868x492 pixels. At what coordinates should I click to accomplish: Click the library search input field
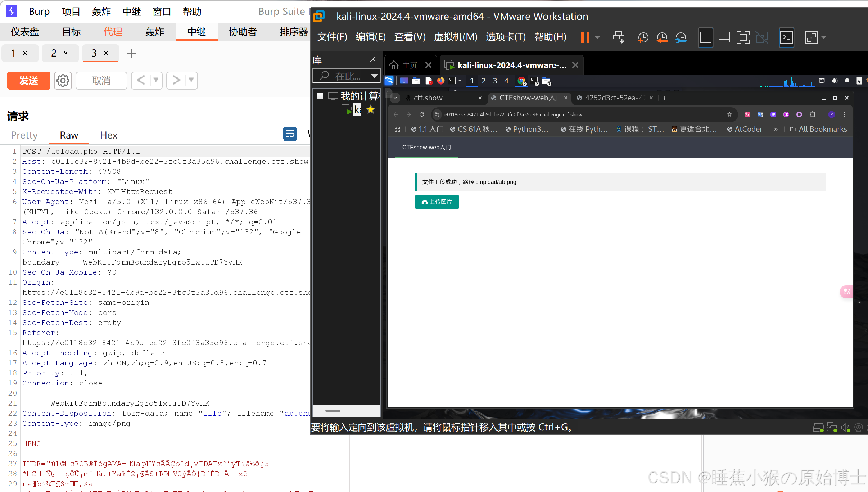click(345, 76)
